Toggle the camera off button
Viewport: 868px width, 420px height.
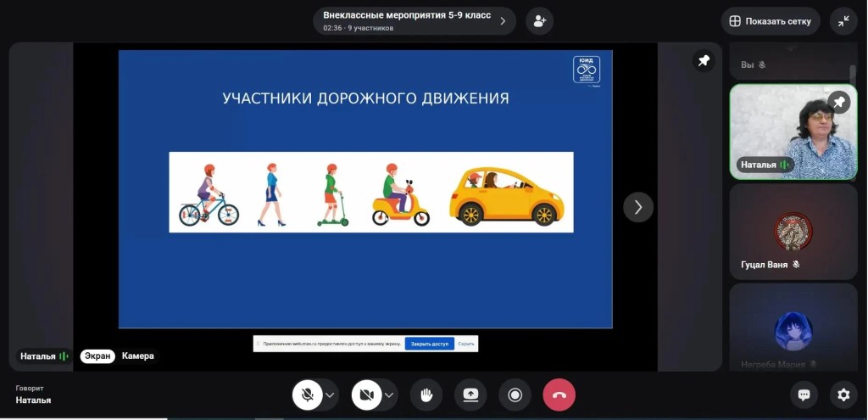(x=366, y=395)
